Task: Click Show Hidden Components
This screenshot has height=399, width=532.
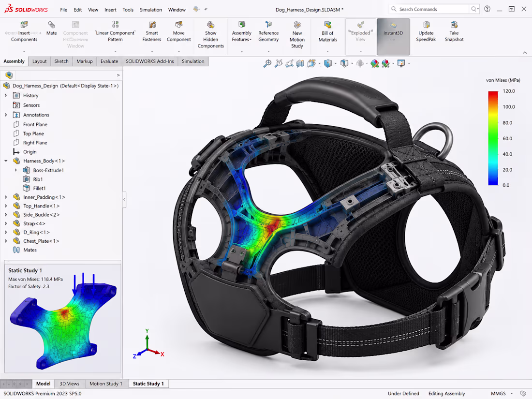Action: coord(211,35)
